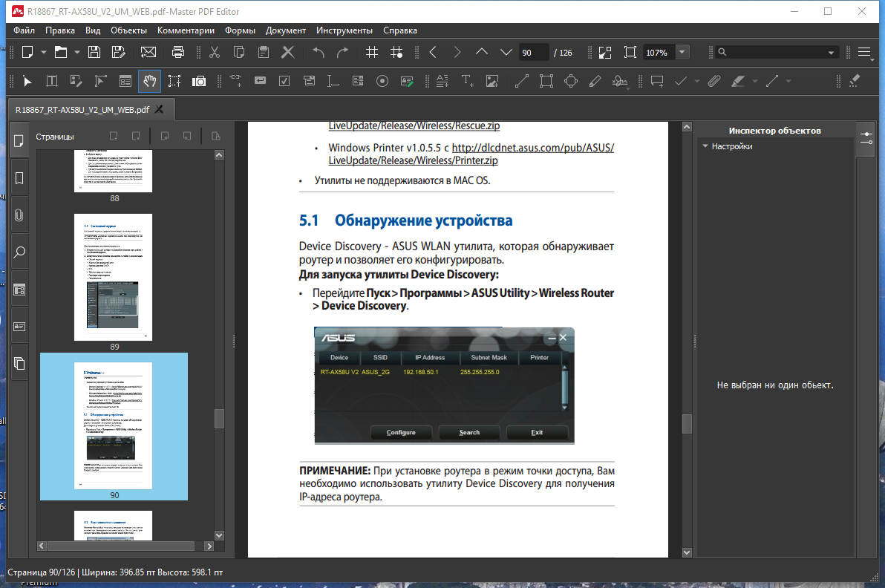Open the stamp checkmark dropdown arrow
This screenshot has height=588, width=885.
pyautogui.click(x=697, y=81)
